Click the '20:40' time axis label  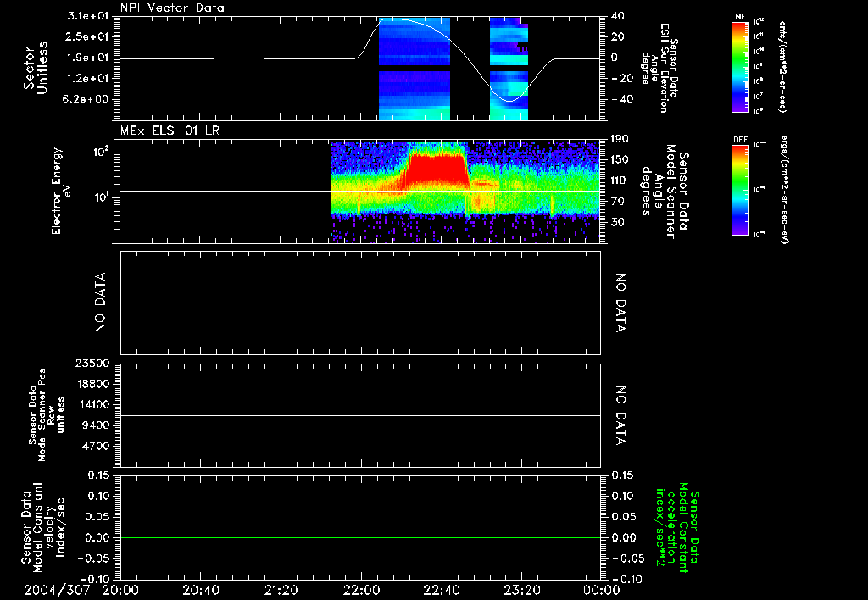(200, 590)
